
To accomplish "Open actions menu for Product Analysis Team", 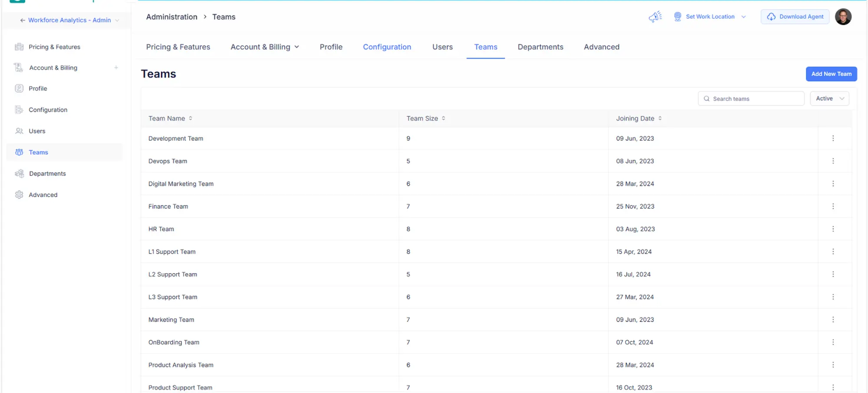I will click(x=833, y=365).
